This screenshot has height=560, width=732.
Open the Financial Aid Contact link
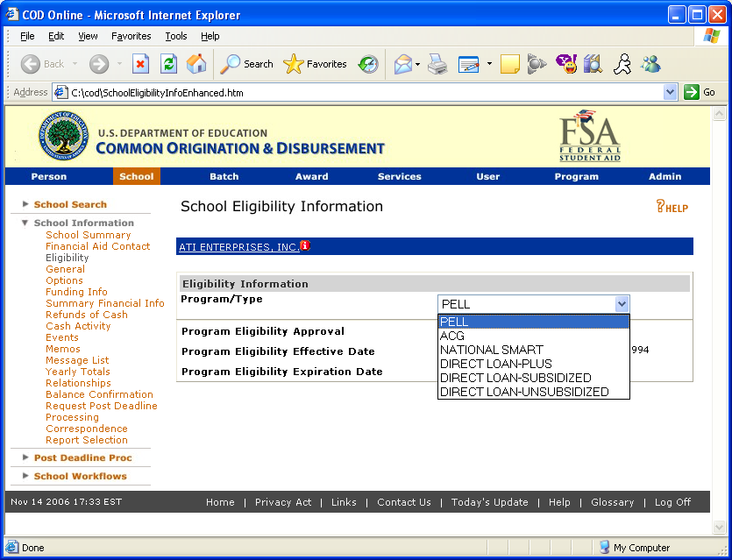point(97,246)
